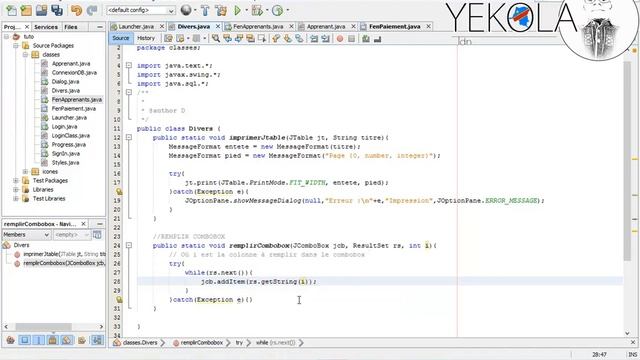Open the FenApprenants.java editor tab
Screen dimensions: 640x360
click(x=258, y=27)
